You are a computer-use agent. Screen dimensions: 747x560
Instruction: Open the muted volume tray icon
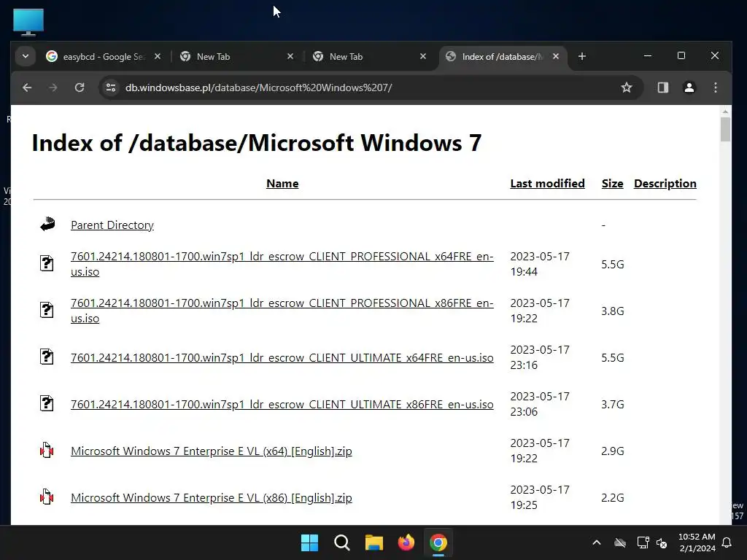point(662,542)
